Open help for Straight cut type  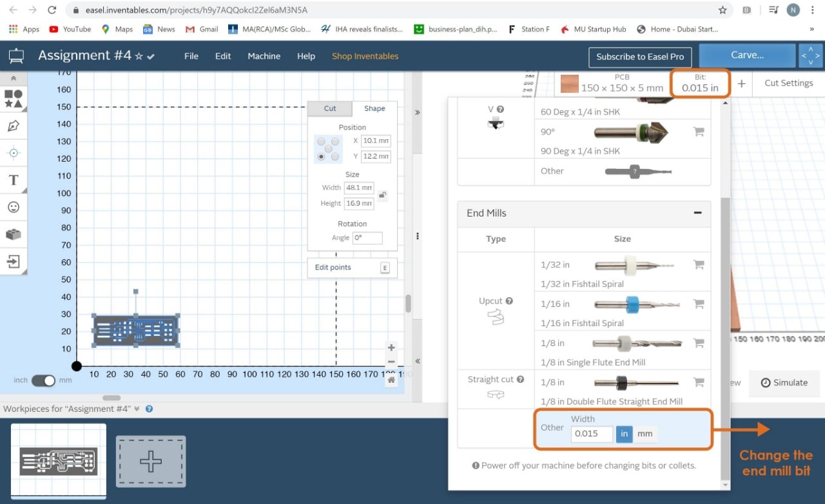[x=520, y=380]
